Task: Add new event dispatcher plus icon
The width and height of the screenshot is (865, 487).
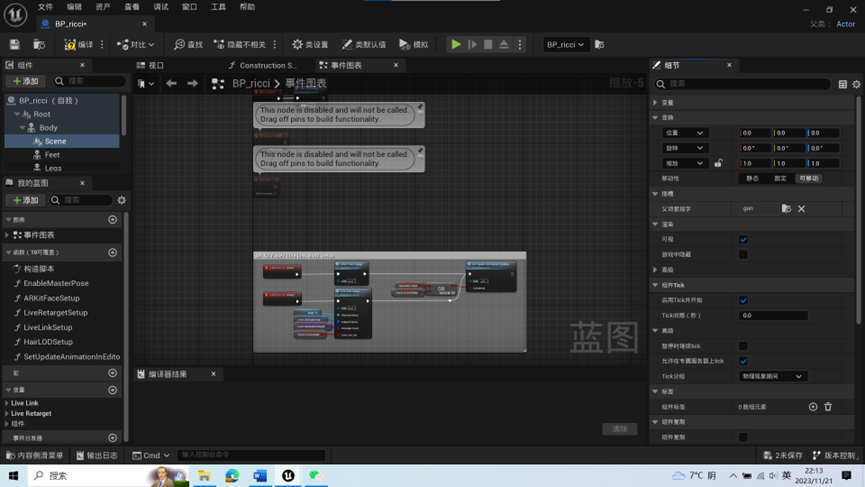Action: [x=113, y=438]
